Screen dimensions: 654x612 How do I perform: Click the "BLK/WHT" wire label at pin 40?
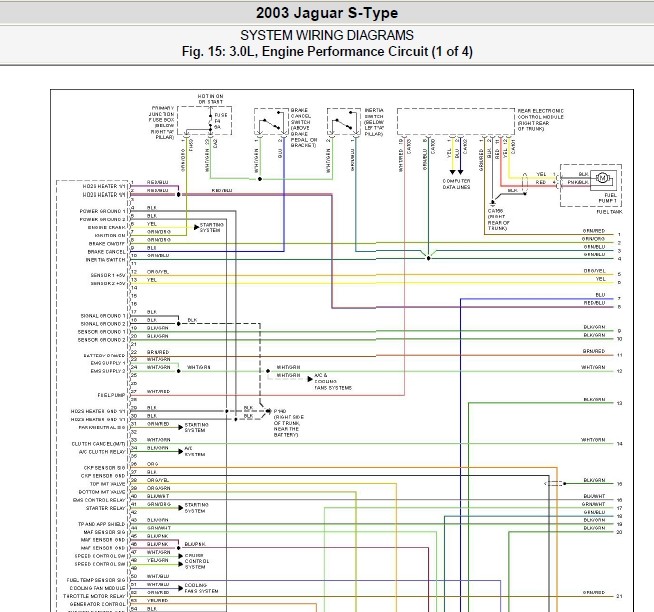pyautogui.click(x=158, y=496)
